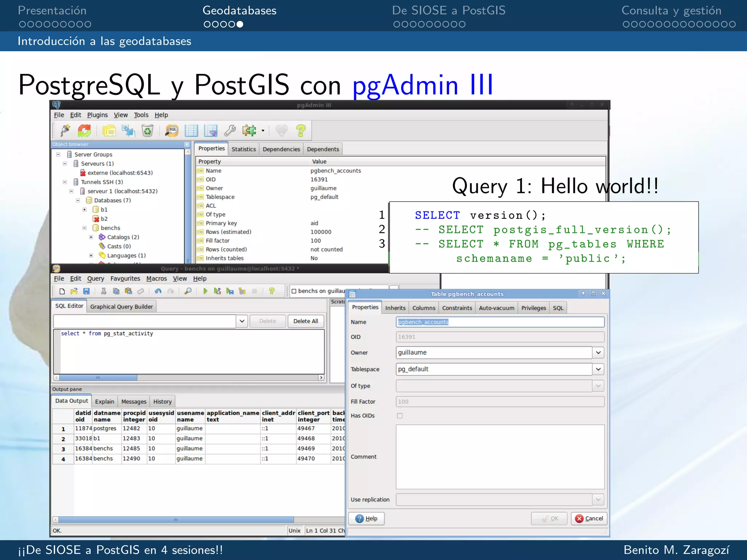Click the Refresh object icon in pgAdmin toolbar

(x=84, y=130)
